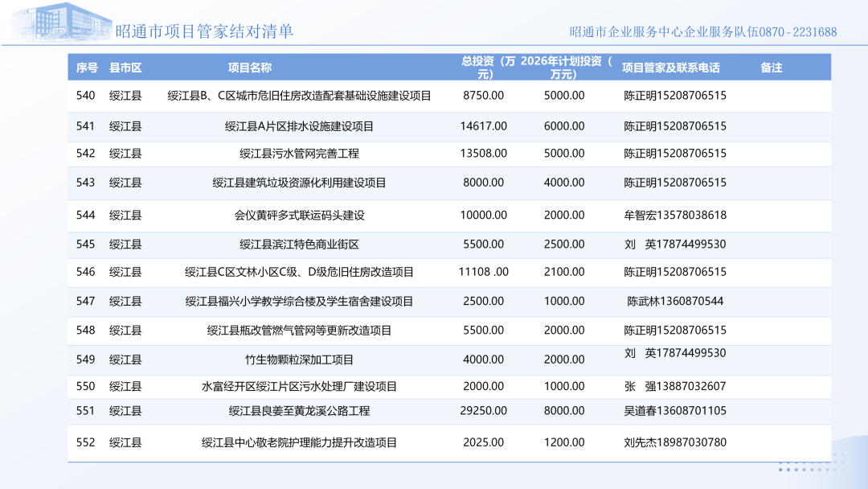Click 8000.00 planned investment in row 551

(x=564, y=411)
